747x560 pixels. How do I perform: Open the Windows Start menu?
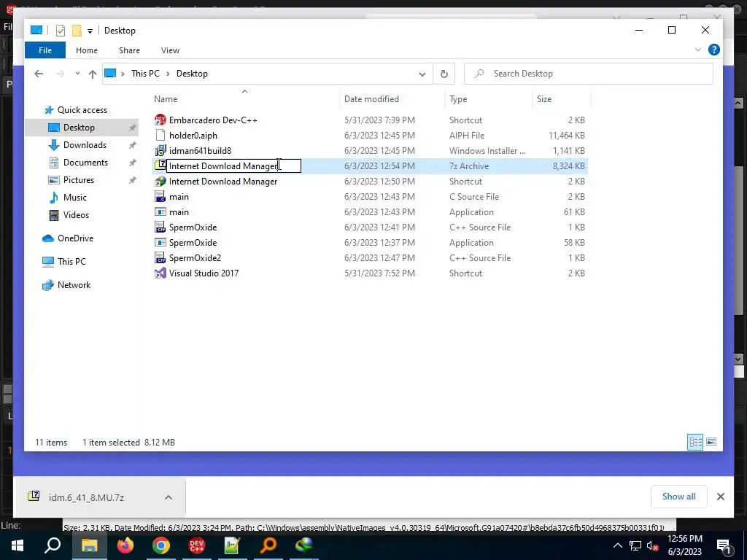click(x=18, y=545)
